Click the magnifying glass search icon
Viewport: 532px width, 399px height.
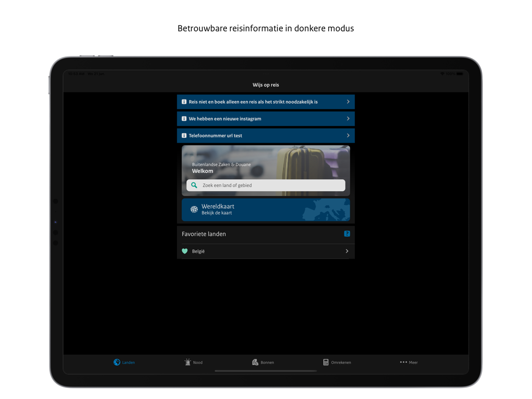tap(194, 185)
